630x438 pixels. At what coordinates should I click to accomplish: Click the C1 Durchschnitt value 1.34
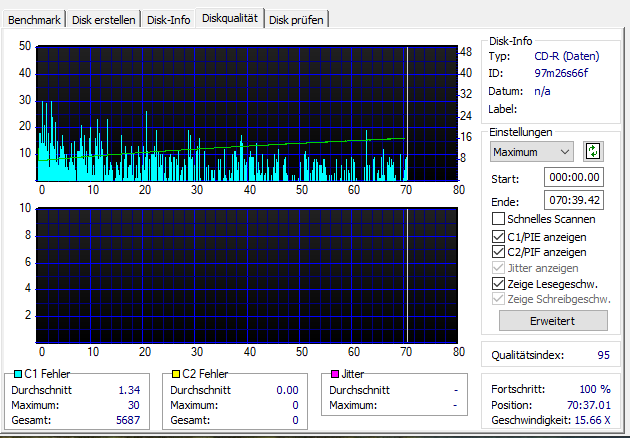[x=129, y=390]
